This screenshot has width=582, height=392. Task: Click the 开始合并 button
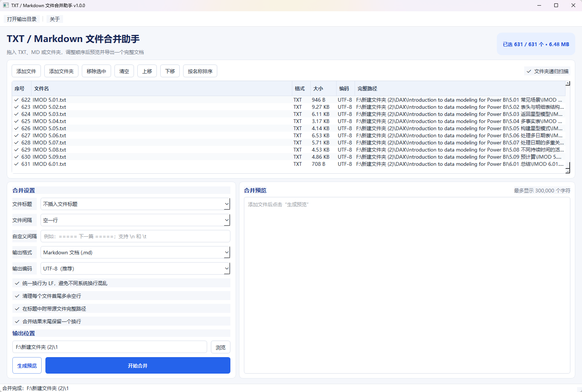pyautogui.click(x=138, y=366)
